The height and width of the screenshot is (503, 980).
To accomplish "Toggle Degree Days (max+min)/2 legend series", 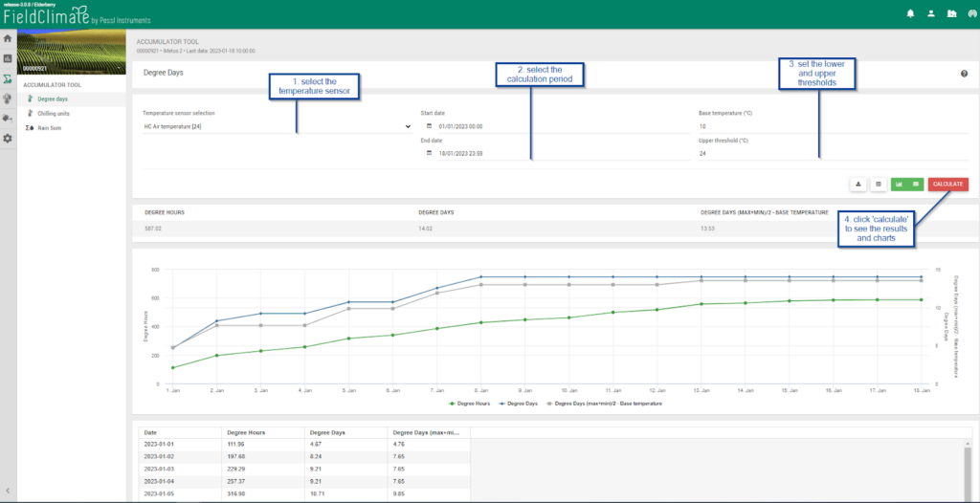I will click(x=605, y=404).
